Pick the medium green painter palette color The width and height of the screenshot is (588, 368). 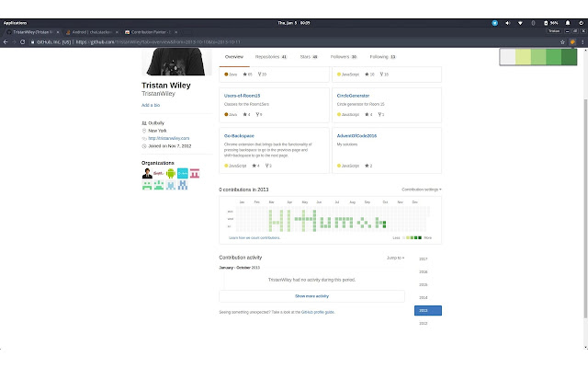tap(553, 57)
